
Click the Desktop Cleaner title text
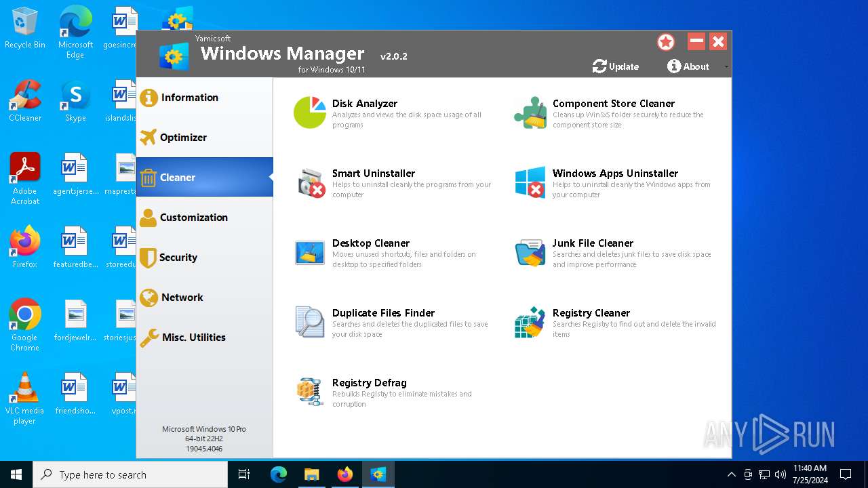[371, 243]
